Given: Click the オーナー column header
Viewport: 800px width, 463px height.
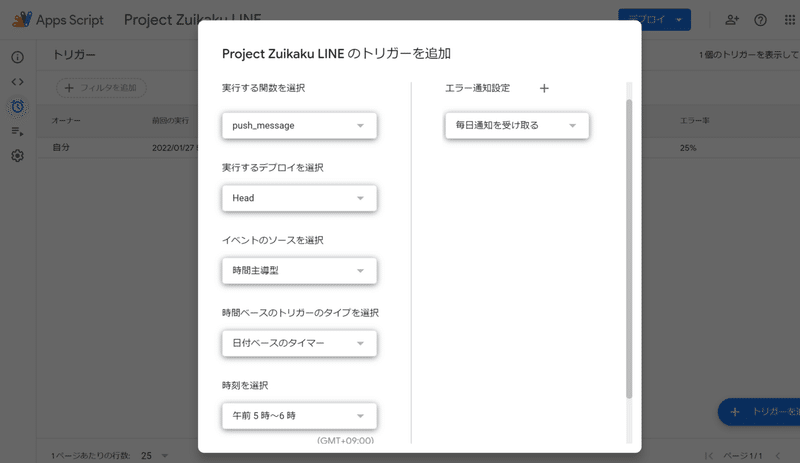Looking at the screenshot, I should (66, 120).
